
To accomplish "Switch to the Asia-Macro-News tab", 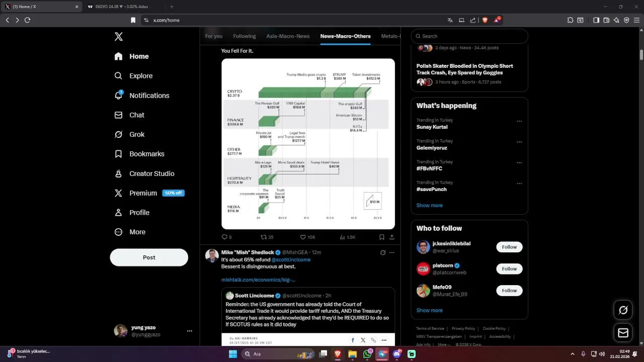I will (x=288, y=36).
